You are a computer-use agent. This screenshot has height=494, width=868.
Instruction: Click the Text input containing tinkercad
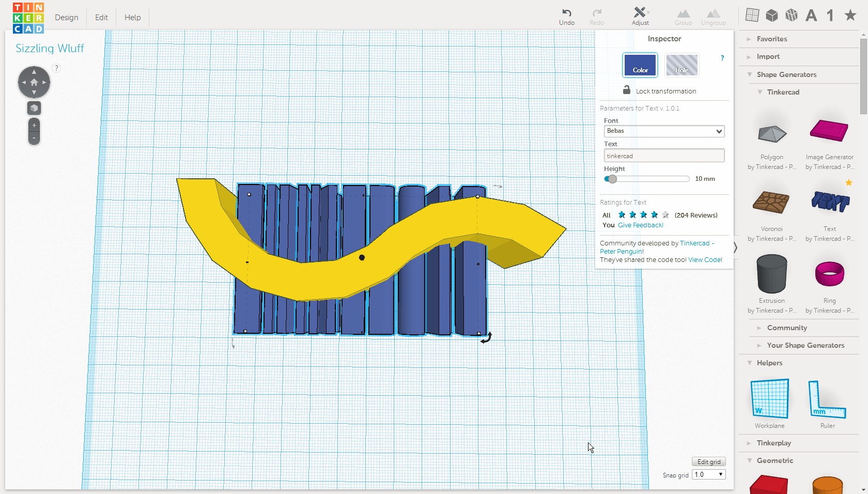664,155
